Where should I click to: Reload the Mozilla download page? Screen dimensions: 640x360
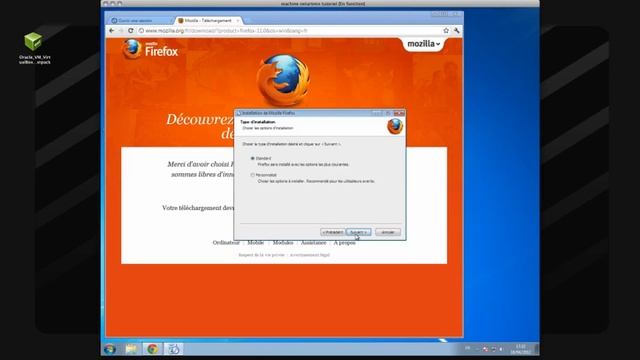[x=131, y=31]
